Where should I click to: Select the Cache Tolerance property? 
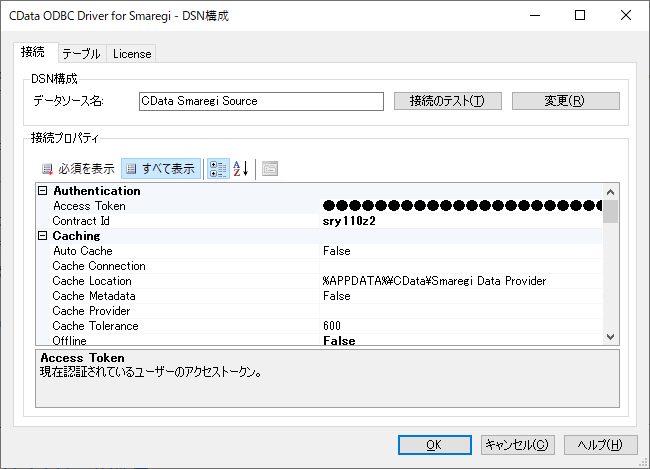point(95,326)
